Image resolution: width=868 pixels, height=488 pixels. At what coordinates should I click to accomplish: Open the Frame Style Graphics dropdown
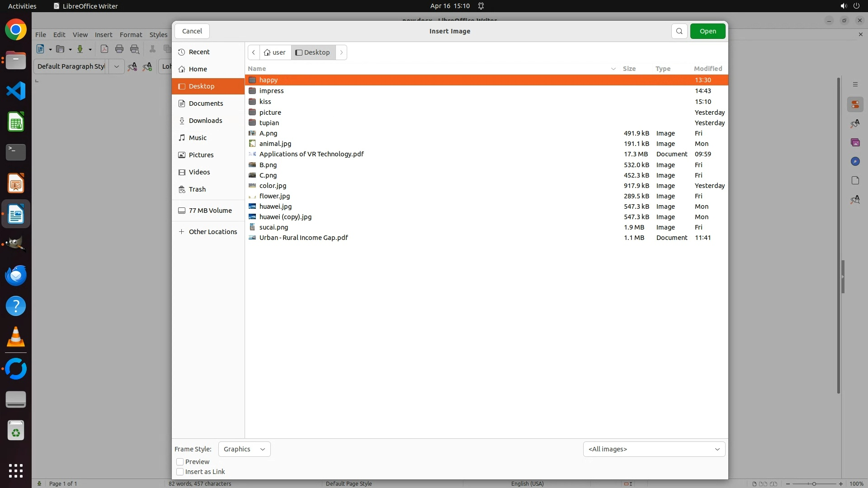pos(244,449)
